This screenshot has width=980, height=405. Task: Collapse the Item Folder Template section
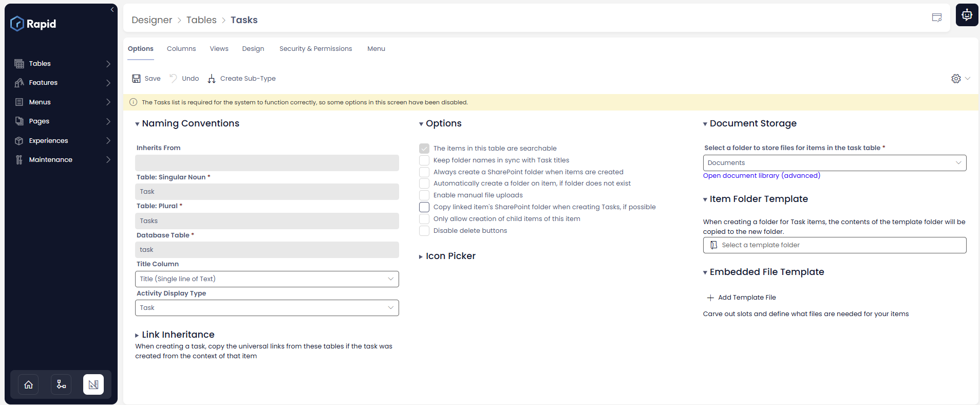[x=705, y=199]
